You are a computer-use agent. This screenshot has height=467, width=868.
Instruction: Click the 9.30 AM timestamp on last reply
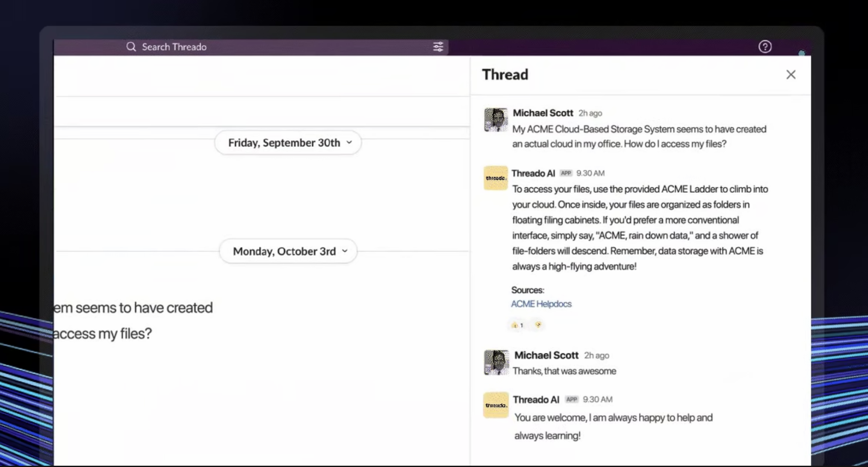click(597, 399)
